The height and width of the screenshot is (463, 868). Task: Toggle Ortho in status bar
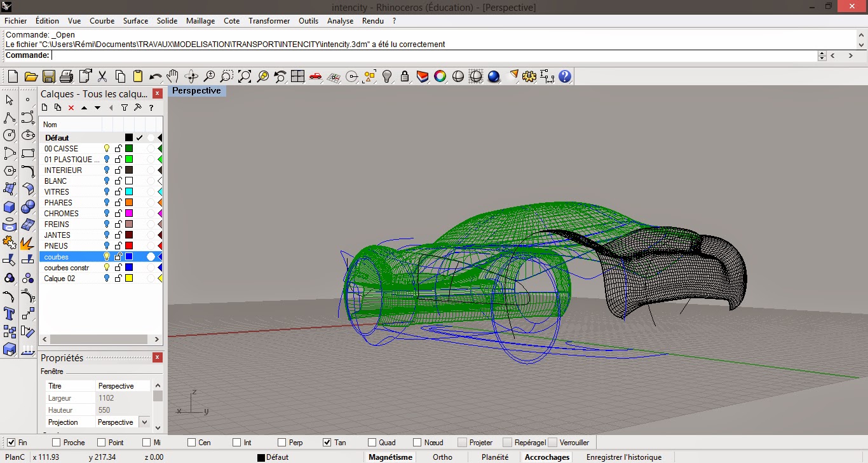point(443,457)
